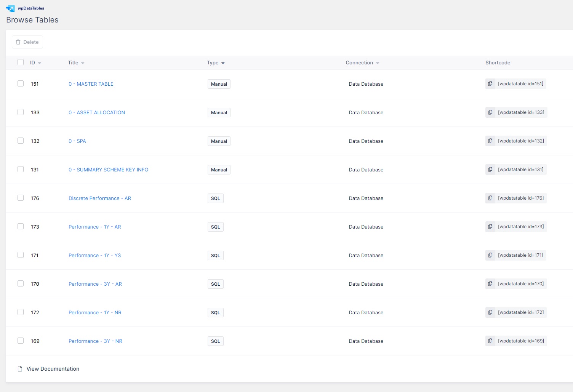Open 0 - SUMMARY SCHEME KEY INFO table
This screenshot has height=392, width=573.
(x=108, y=170)
